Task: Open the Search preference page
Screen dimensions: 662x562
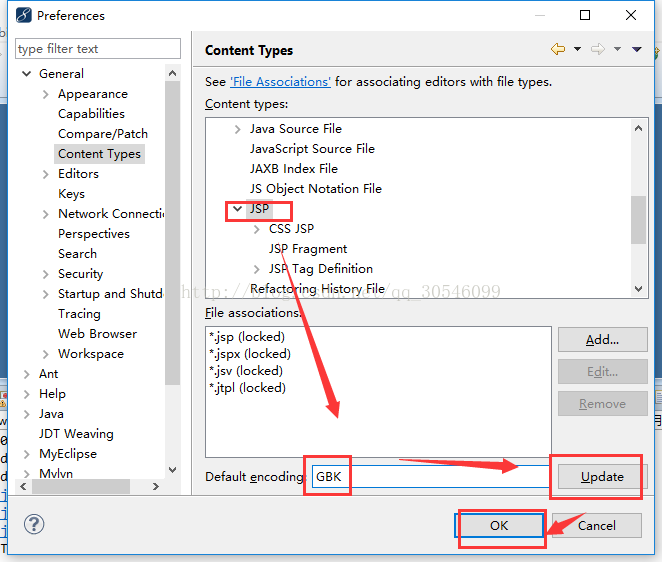Action: [78, 254]
